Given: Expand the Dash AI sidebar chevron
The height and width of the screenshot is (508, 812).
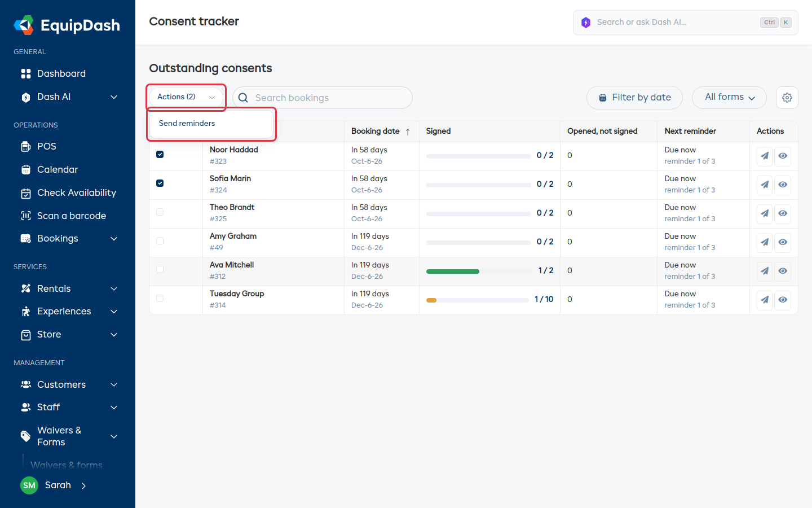Looking at the screenshot, I should (114, 97).
